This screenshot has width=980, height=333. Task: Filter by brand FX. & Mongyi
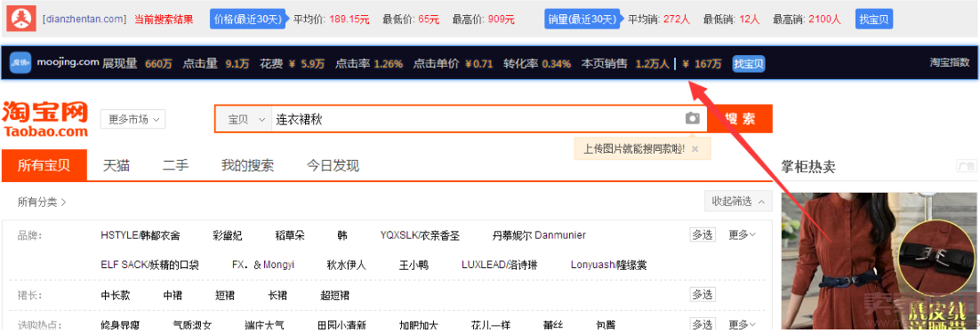[x=263, y=265]
